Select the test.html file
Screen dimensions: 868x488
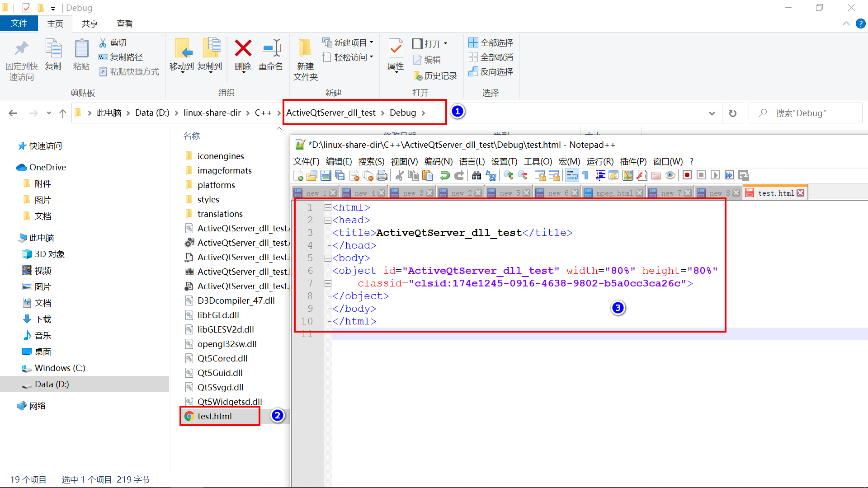(215, 416)
